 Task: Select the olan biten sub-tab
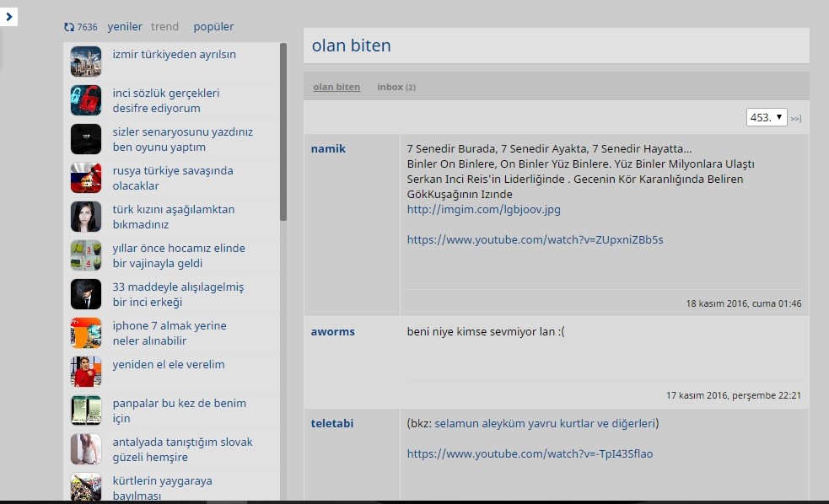point(336,87)
